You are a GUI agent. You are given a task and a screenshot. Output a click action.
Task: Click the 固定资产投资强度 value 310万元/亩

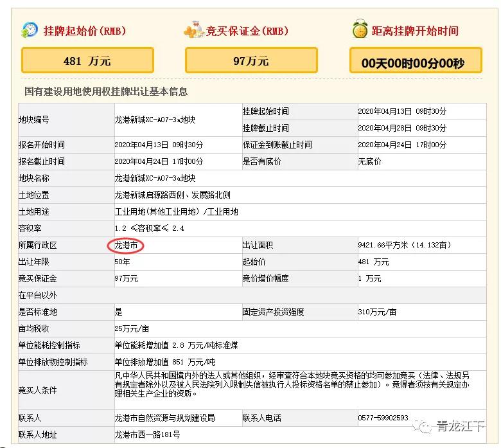tap(377, 312)
